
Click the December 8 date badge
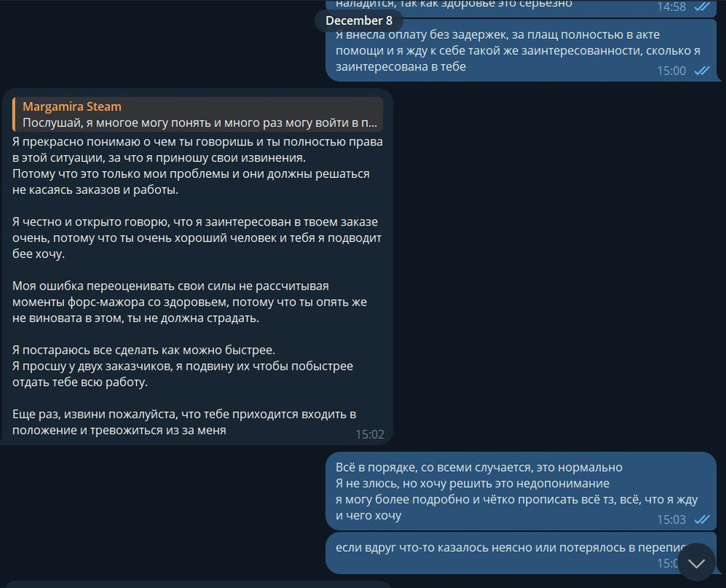pyautogui.click(x=359, y=21)
